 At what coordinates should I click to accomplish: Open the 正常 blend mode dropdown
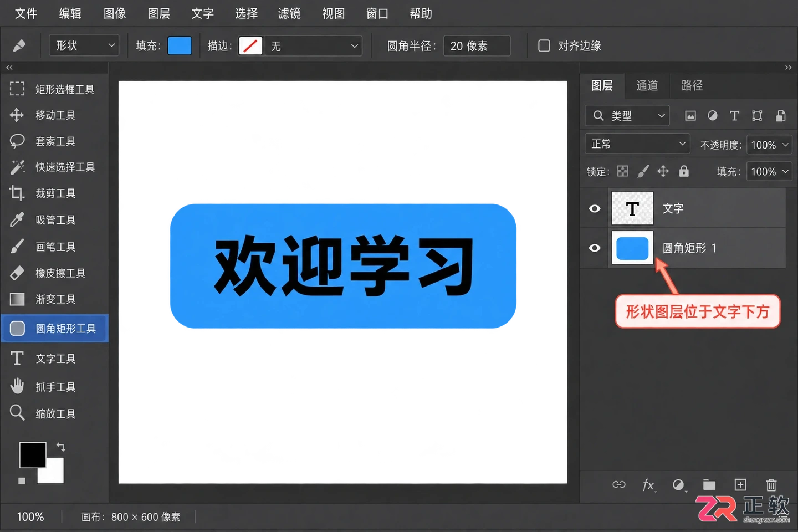637,144
